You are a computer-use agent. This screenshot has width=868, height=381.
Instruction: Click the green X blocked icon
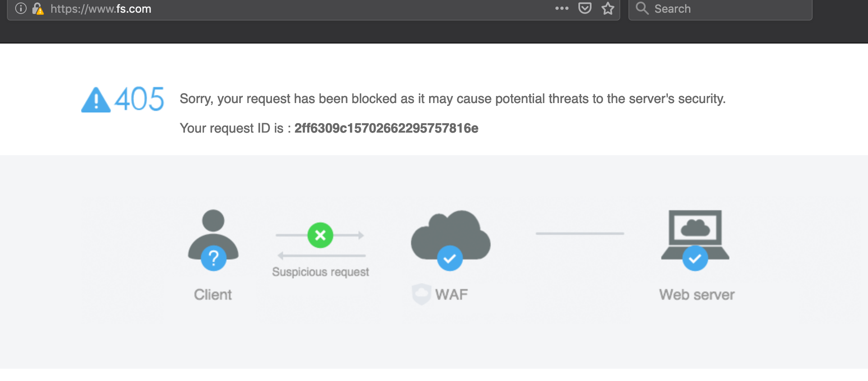pyautogui.click(x=320, y=235)
